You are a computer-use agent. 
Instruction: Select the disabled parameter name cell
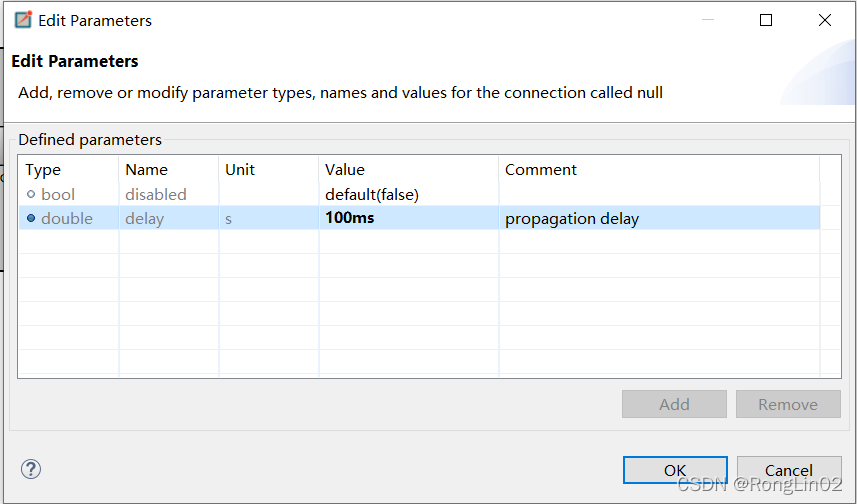tap(156, 194)
